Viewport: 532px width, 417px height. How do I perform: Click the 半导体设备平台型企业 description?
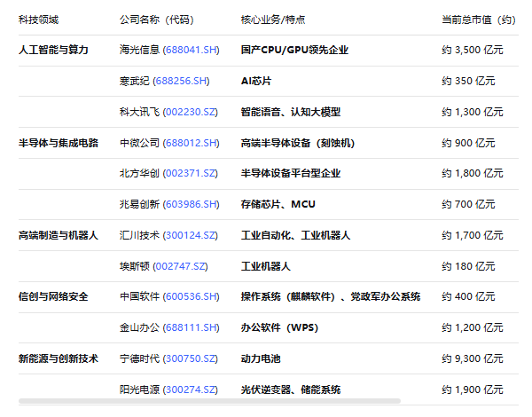(x=291, y=173)
